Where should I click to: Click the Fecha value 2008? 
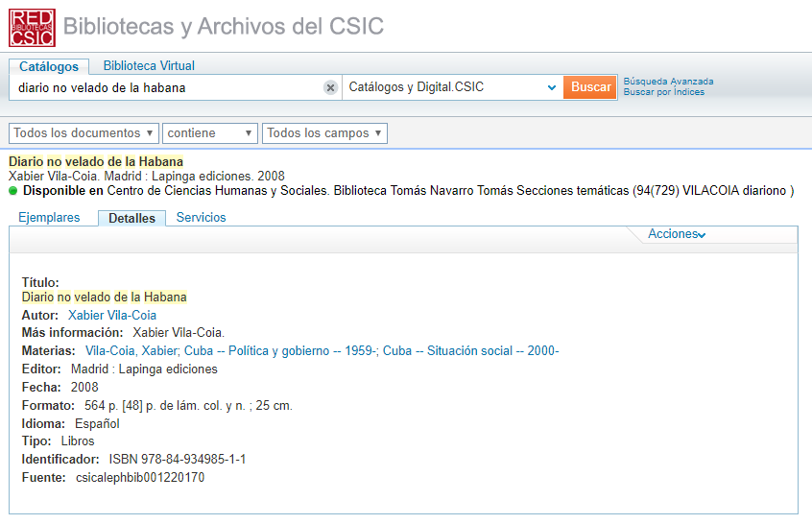pos(84,388)
